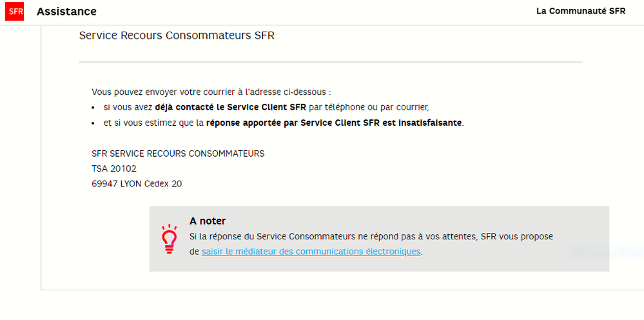Click the 69947 LYON Cedex 20 line
The image size is (644, 320).
point(137,183)
